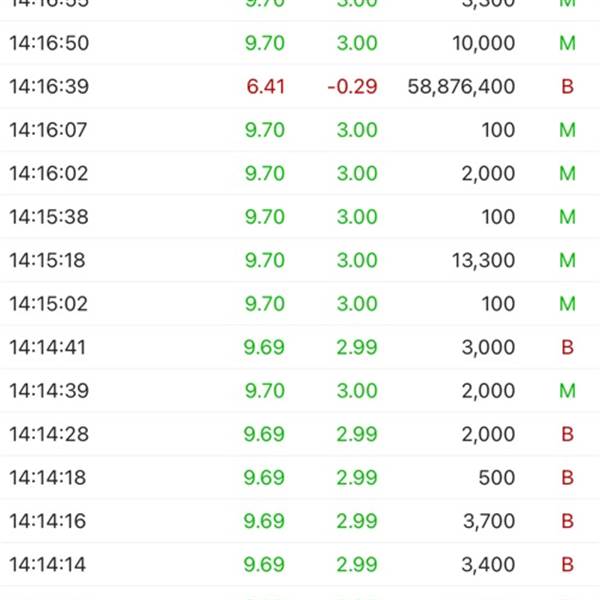Click the red 6.41 price
600x600 pixels.
point(266,86)
